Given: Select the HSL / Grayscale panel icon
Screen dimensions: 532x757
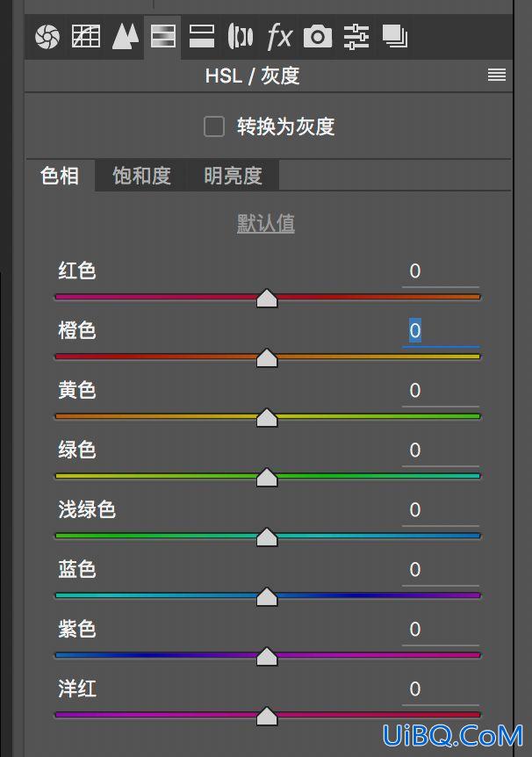Looking at the screenshot, I should 162,37.
